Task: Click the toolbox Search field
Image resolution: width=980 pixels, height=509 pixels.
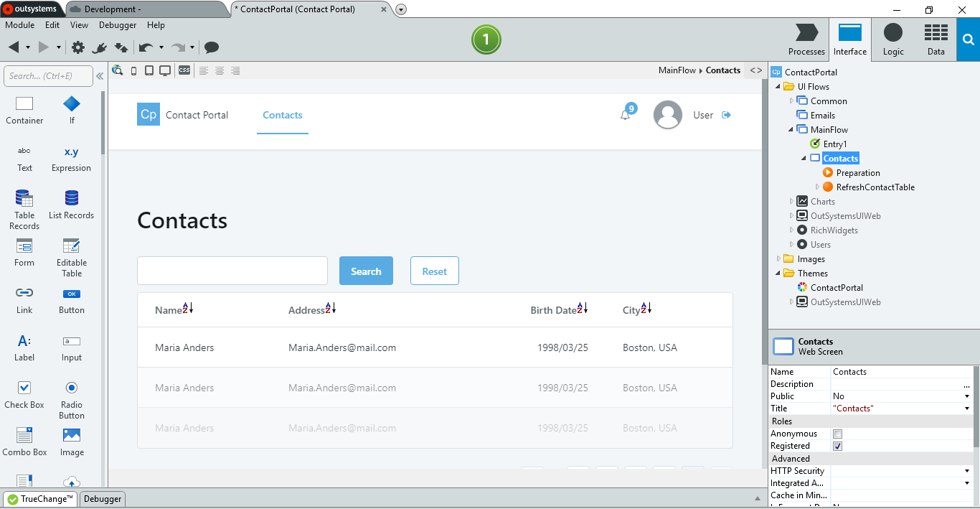Action: pos(48,76)
